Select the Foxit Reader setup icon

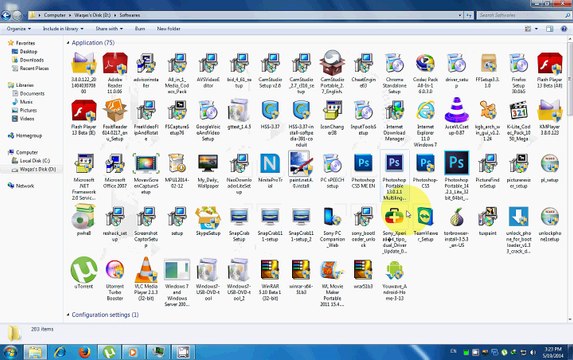pyautogui.click(x=115, y=111)
